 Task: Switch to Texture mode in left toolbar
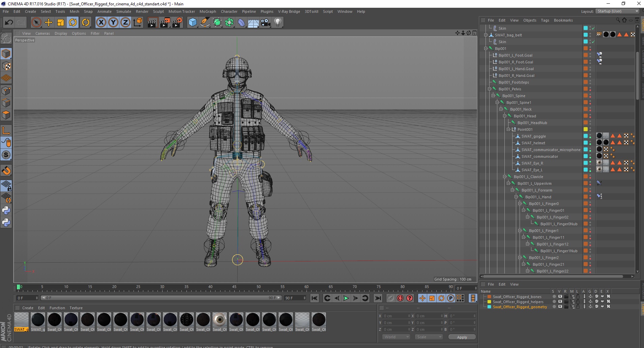coord(6,66)
